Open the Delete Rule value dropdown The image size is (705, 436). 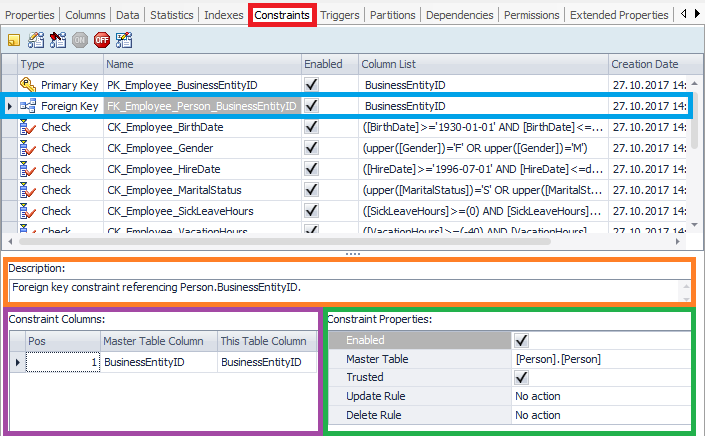tap(600, 415)
